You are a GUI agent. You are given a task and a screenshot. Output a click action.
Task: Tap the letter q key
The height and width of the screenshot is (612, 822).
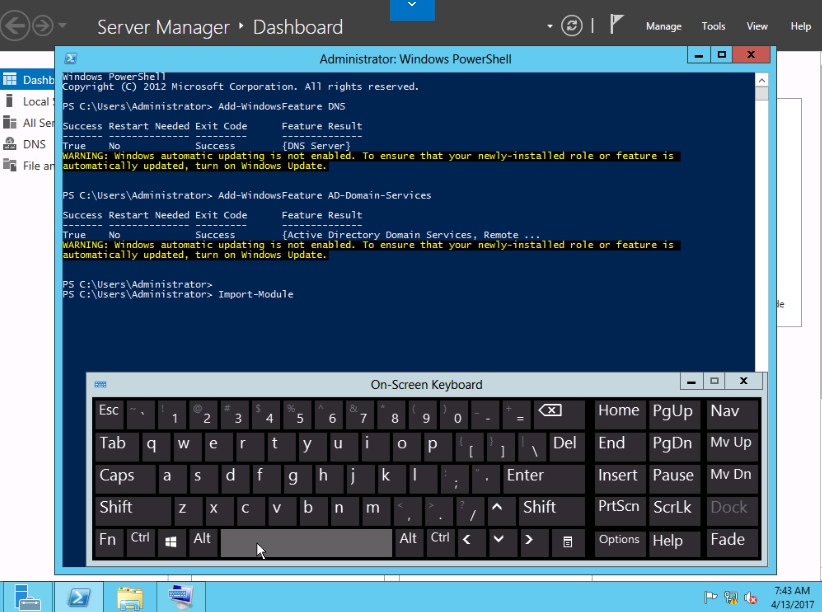155,446
